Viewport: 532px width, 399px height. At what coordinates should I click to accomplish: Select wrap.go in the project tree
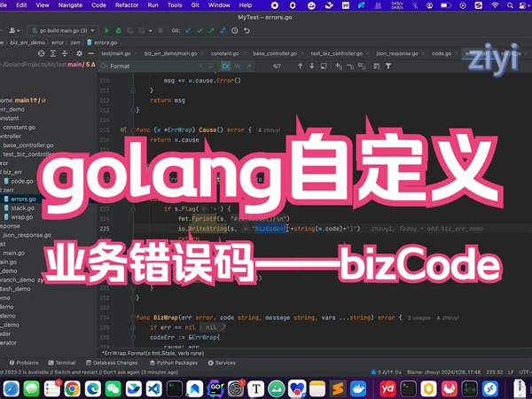click(22, 217)
